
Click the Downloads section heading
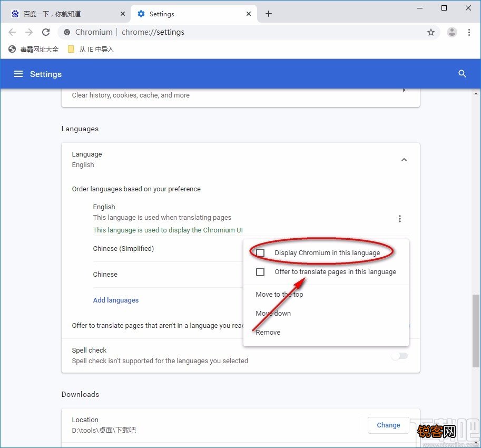pos(80,394)
